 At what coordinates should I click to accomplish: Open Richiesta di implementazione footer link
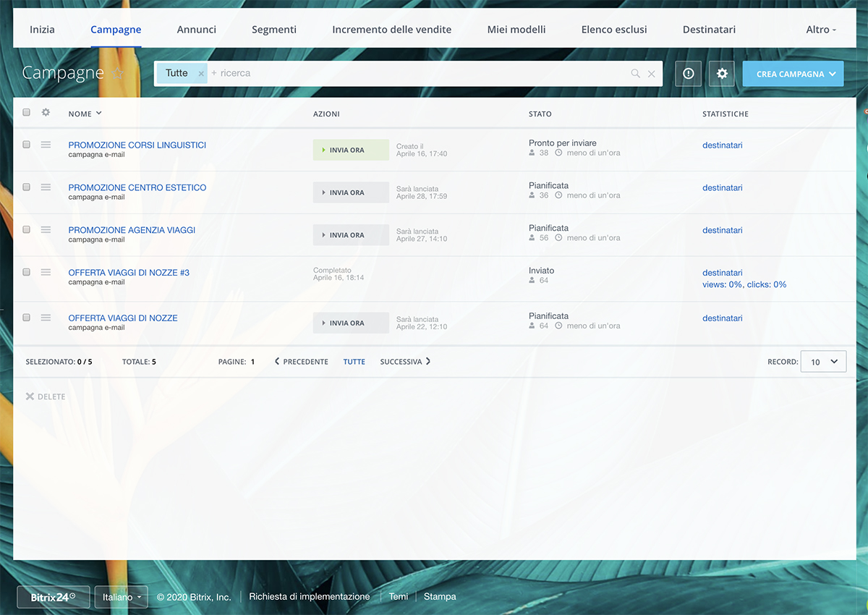tap(310, 597)
